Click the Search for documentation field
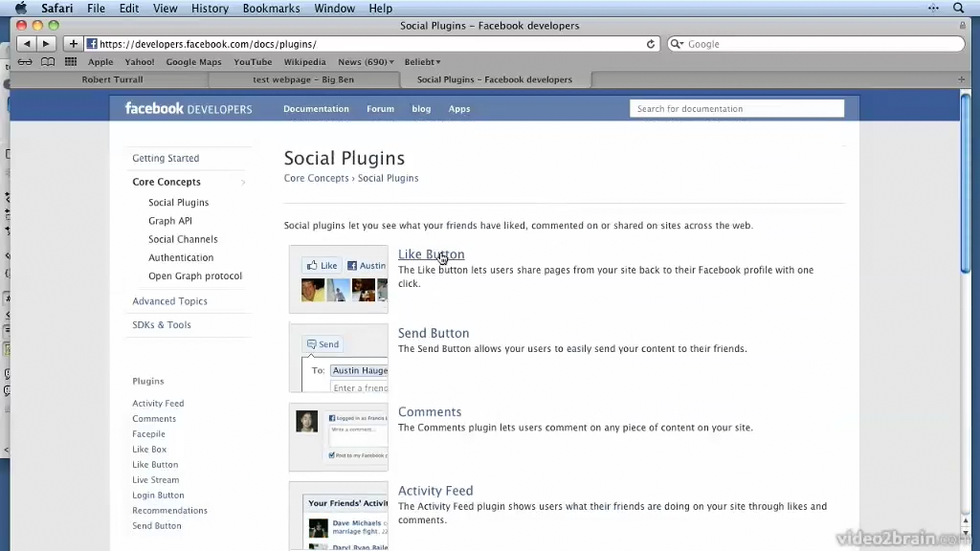This screenshot has height=551, width=980. tap(737, 109)
